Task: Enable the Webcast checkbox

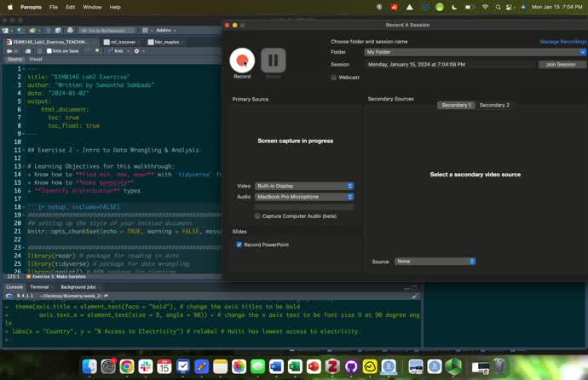Action: pyautogui.click(x=334, y=78)
